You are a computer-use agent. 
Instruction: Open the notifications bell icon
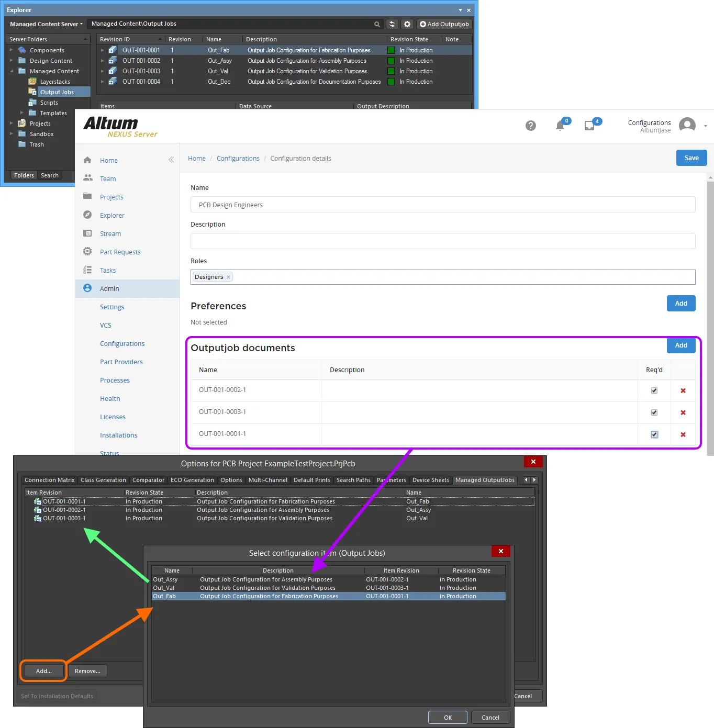(560, 126)
